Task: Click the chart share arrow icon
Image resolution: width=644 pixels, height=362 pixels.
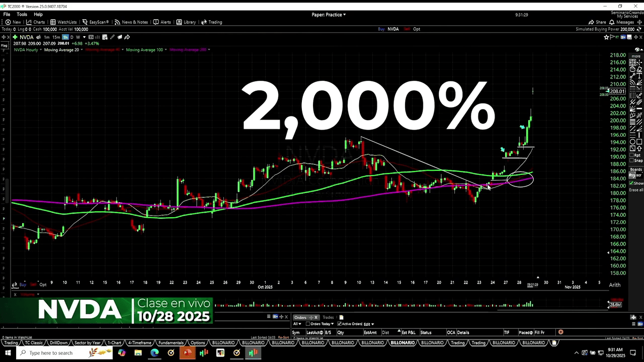Action: (x=127, y=37)
